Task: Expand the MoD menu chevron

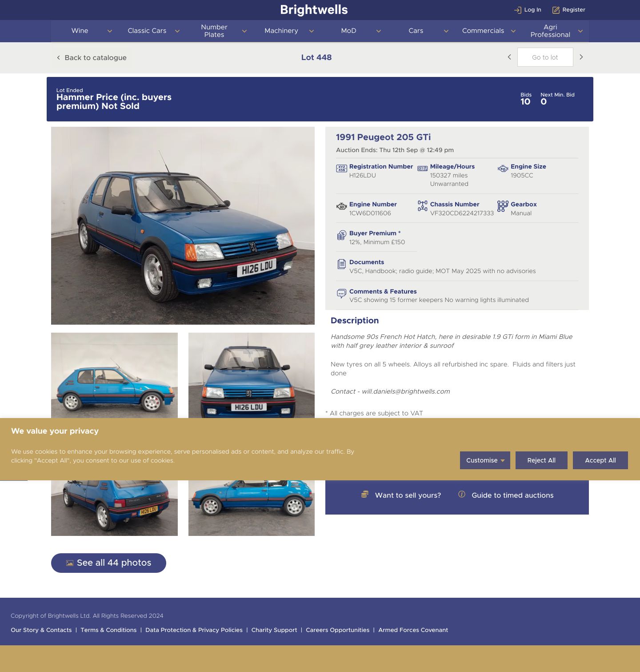Action: [378, 31]
